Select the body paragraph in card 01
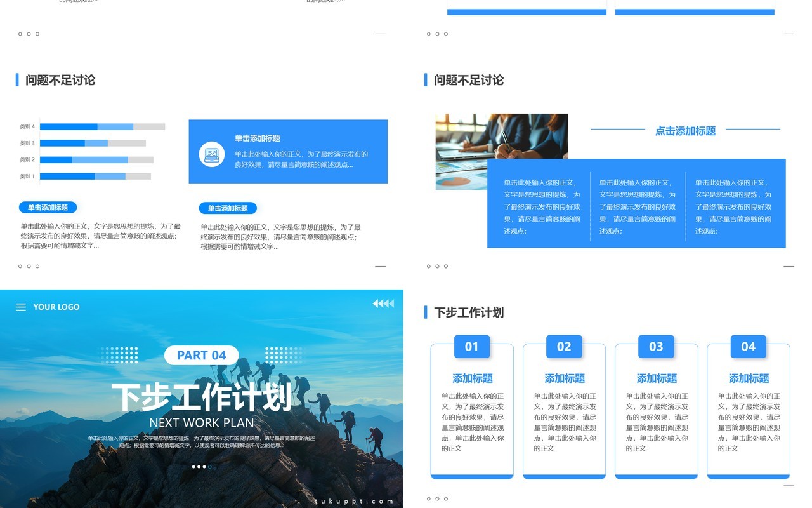This screenshot has height=508, width=812. tap(473, 422)
